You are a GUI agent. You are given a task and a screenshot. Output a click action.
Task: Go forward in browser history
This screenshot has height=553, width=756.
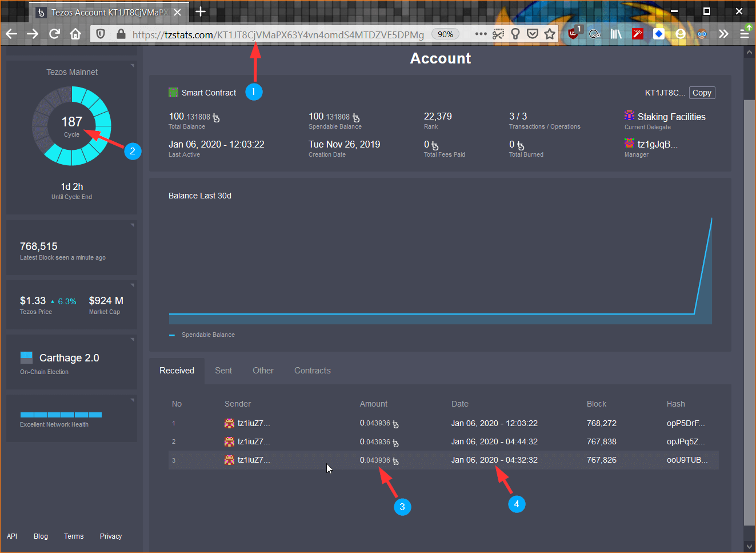[x=33, y=34]
